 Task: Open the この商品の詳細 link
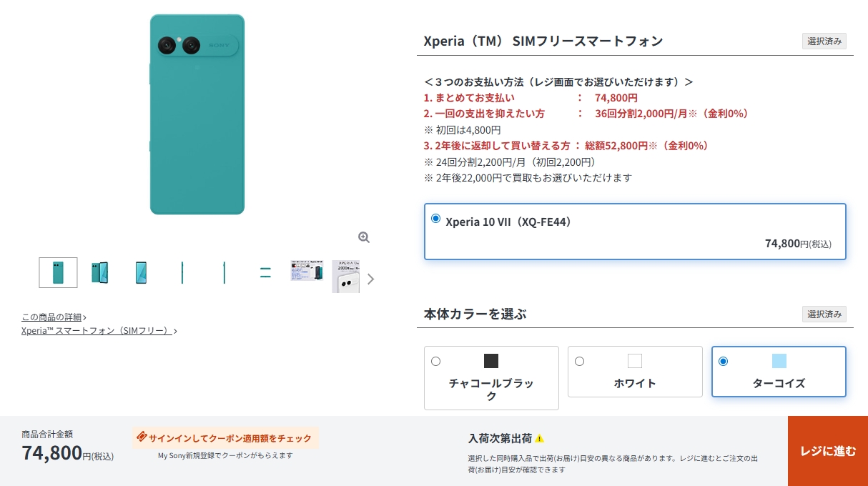tap(54, 317)
